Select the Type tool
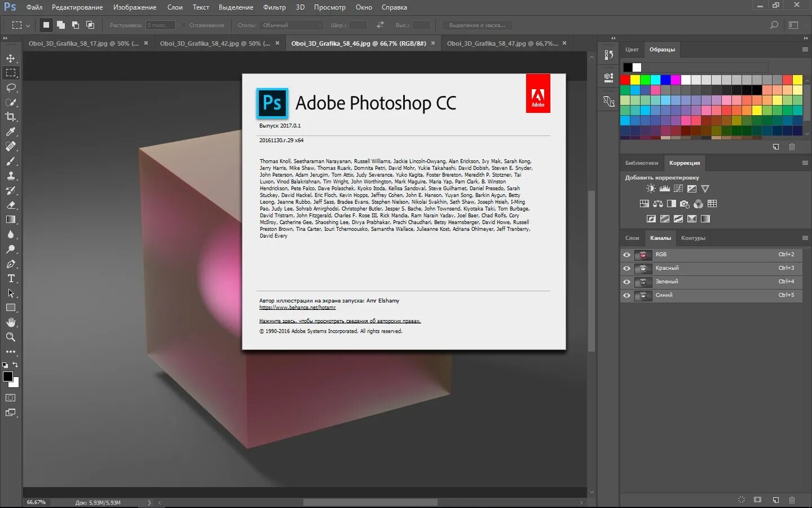Image resolution: width=812 pixels, height=508 pixels. 11,278
